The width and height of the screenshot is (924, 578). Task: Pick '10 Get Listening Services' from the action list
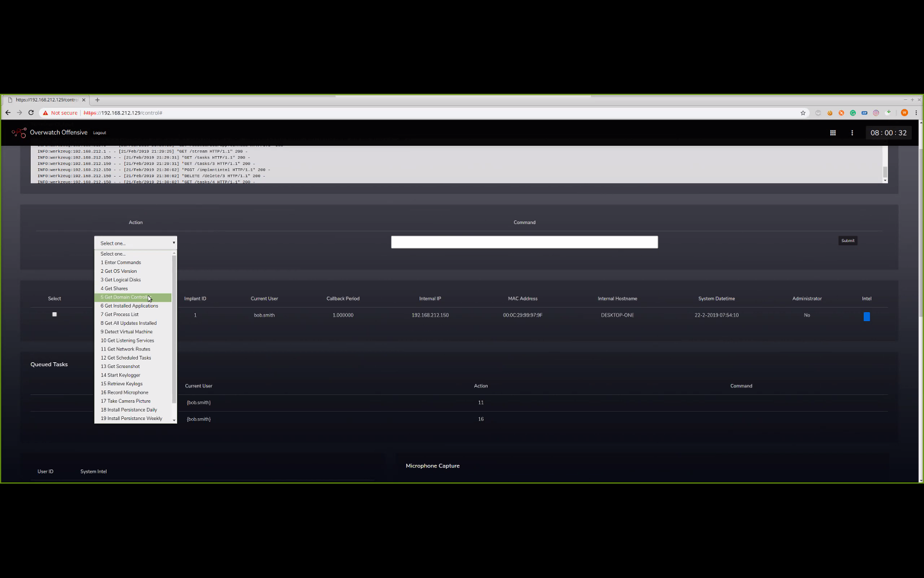tap(127, 340)
